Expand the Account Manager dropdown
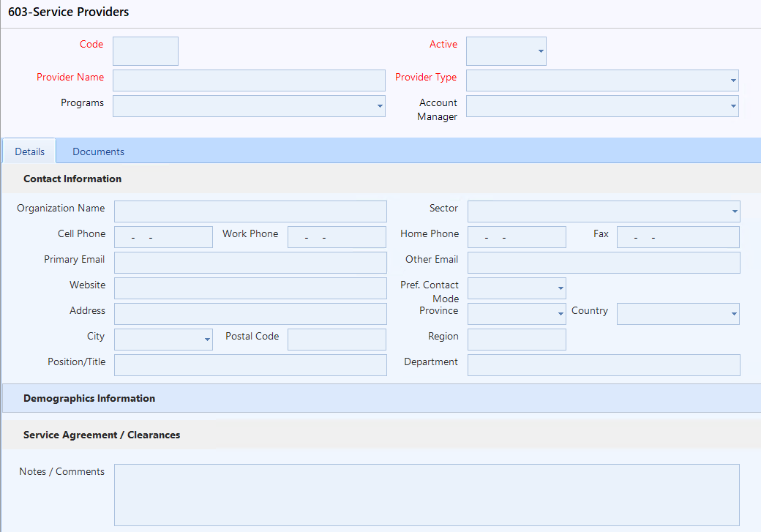This screenshot has height=532, width=761. (602, 106)
